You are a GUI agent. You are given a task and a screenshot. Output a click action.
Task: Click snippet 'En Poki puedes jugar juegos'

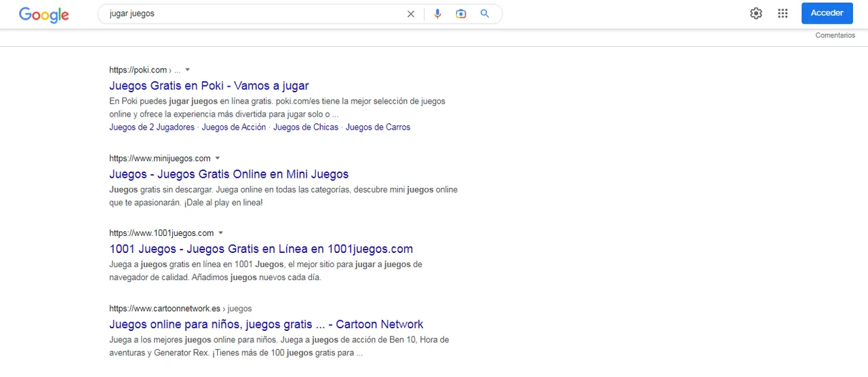(163, 101)
